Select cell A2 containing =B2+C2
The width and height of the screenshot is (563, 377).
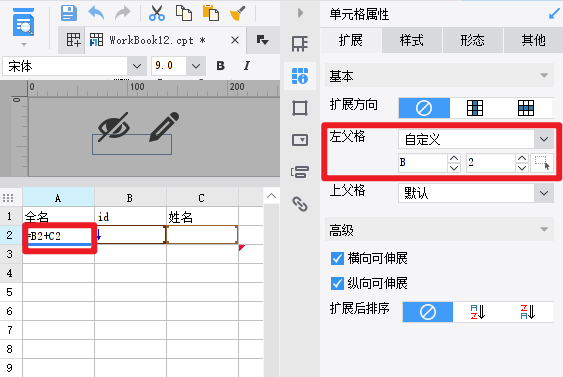tap(59, 235)
